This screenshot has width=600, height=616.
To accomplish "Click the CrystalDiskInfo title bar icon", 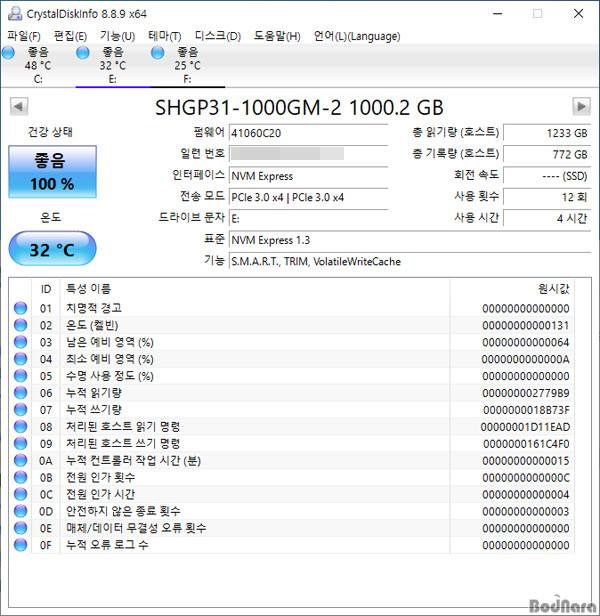I will 15,14.
